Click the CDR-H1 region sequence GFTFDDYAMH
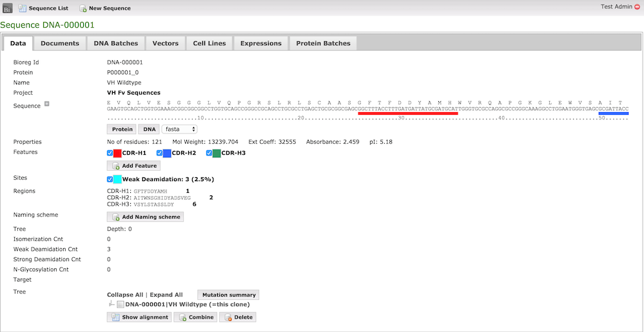The height and width of the screenshot is (332, 644). pyautogui.click(x=151, y=191)
